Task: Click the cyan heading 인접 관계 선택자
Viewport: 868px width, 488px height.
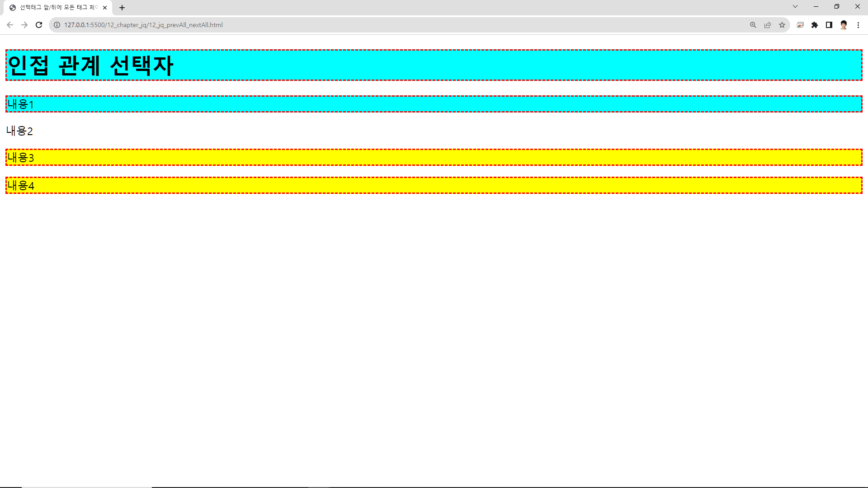Action: pos(90,66)
